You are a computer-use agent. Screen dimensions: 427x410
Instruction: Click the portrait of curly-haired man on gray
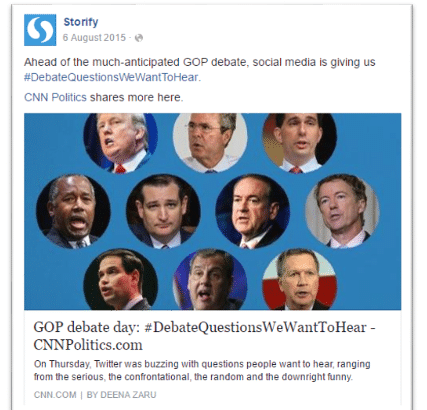tap(342, 211)
